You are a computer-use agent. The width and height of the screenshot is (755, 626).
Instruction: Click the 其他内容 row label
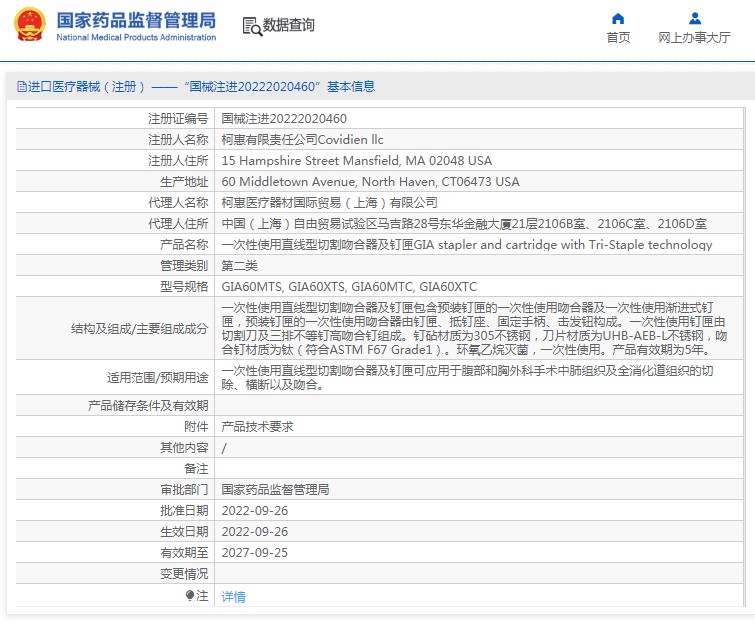coord(184,448)
